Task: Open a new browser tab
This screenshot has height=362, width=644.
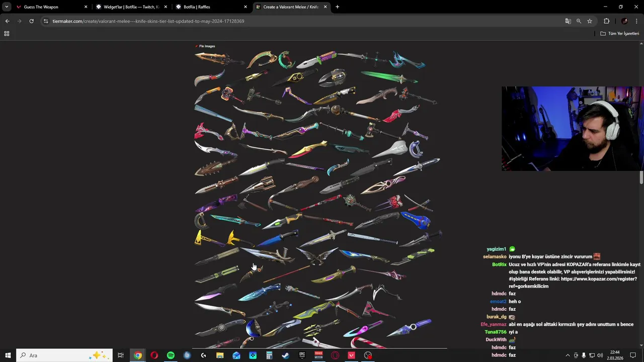Action: pyautogui.click(x=337, y=7)
